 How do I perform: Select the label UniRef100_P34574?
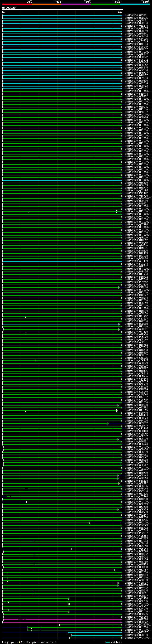coord(136,421)
